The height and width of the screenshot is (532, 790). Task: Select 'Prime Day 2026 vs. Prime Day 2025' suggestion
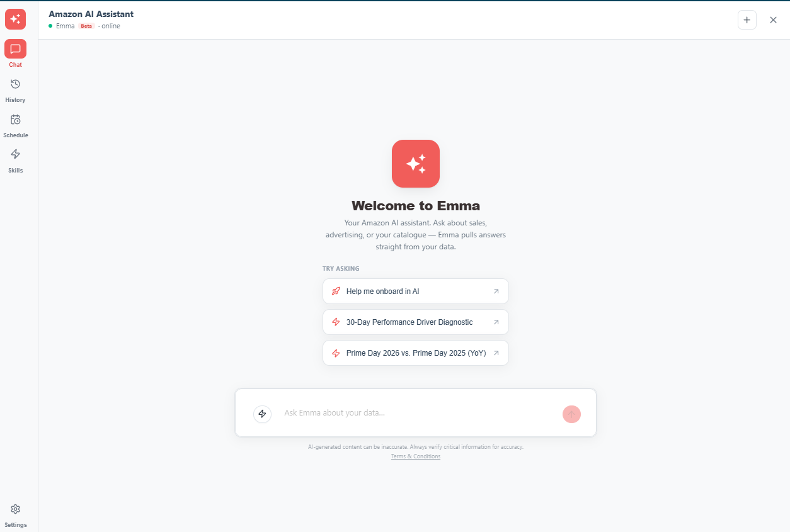pos(416,353)
